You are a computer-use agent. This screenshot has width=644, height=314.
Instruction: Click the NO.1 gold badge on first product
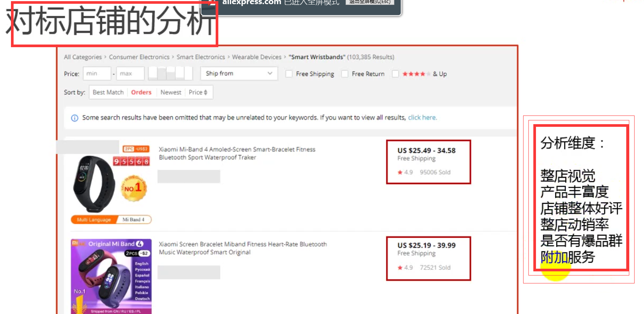pyautogui.click(x=133, y=188)
